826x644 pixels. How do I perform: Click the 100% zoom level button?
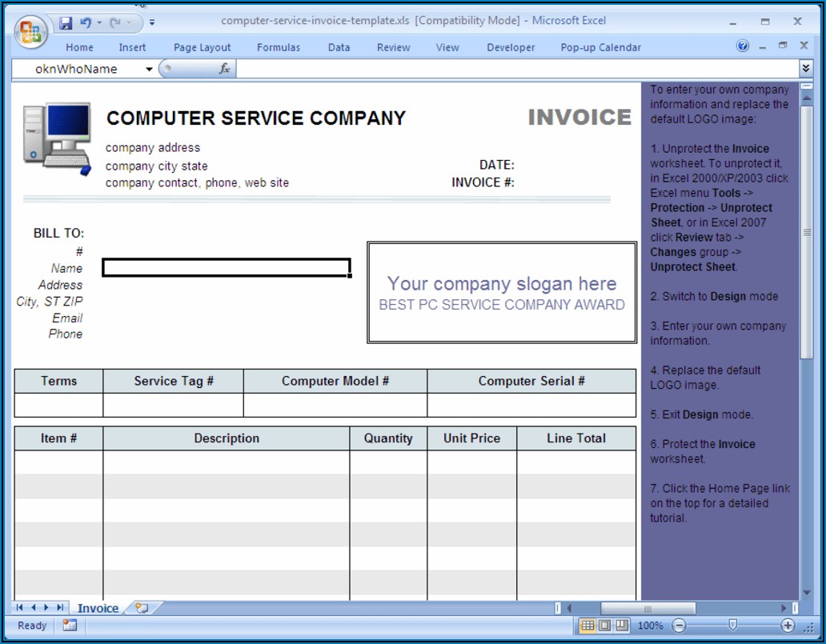(x=651, y=626)
